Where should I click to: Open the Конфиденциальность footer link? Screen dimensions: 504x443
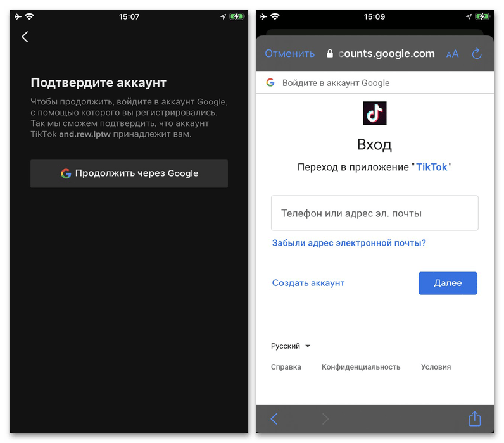pyautogui.click(x=361, y=367)
